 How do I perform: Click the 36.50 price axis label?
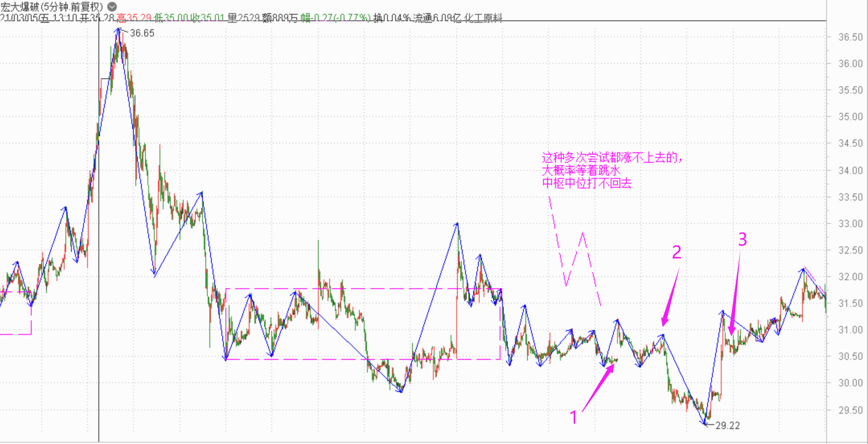coord(851,37)
